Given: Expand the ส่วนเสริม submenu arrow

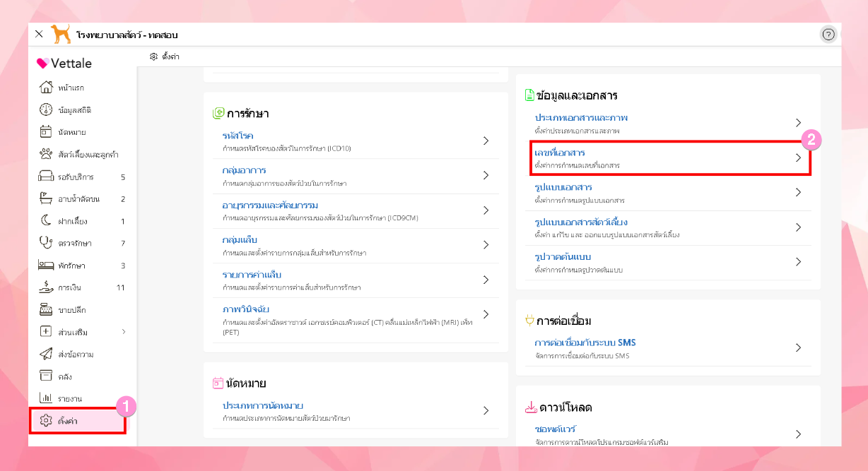Looking at the screenshot, I should point(124,332).
